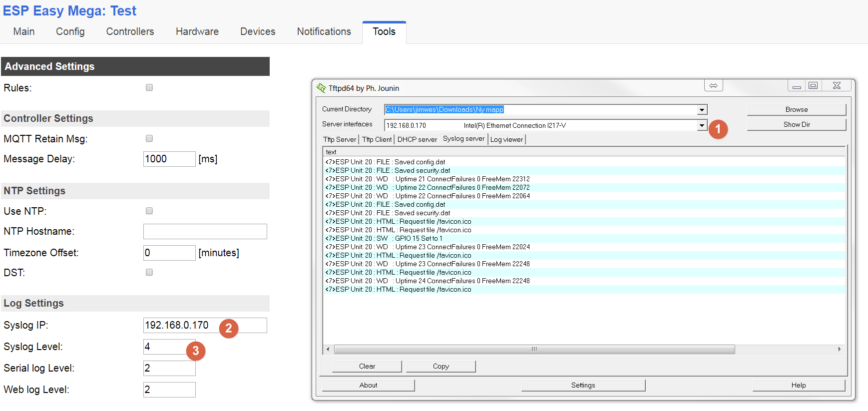
Task: Click the Controller Settings section header
Action: click(135, 118)
